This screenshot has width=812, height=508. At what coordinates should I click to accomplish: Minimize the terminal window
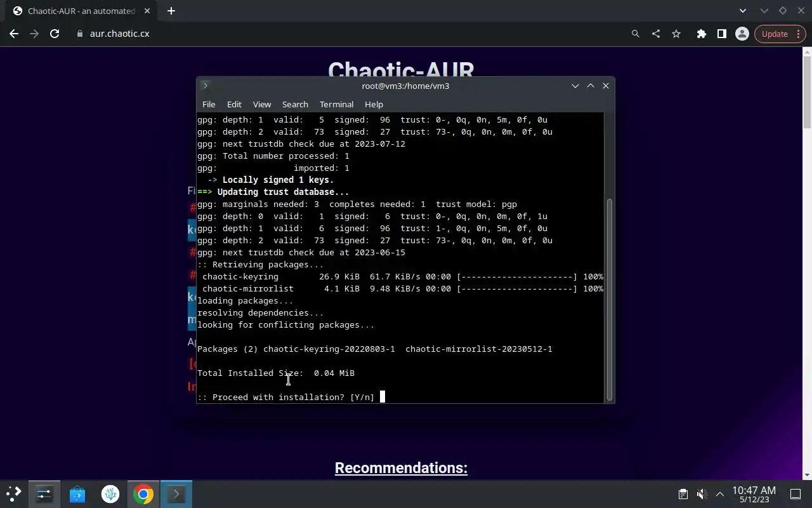point(575,86)
